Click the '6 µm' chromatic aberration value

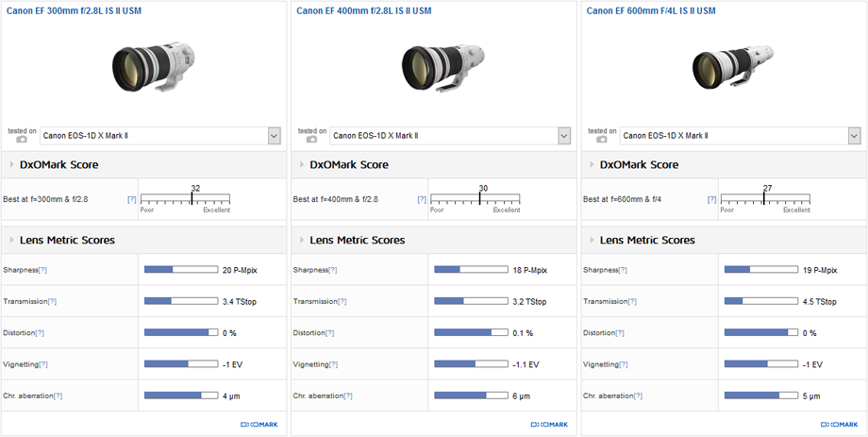pos(521,396)
